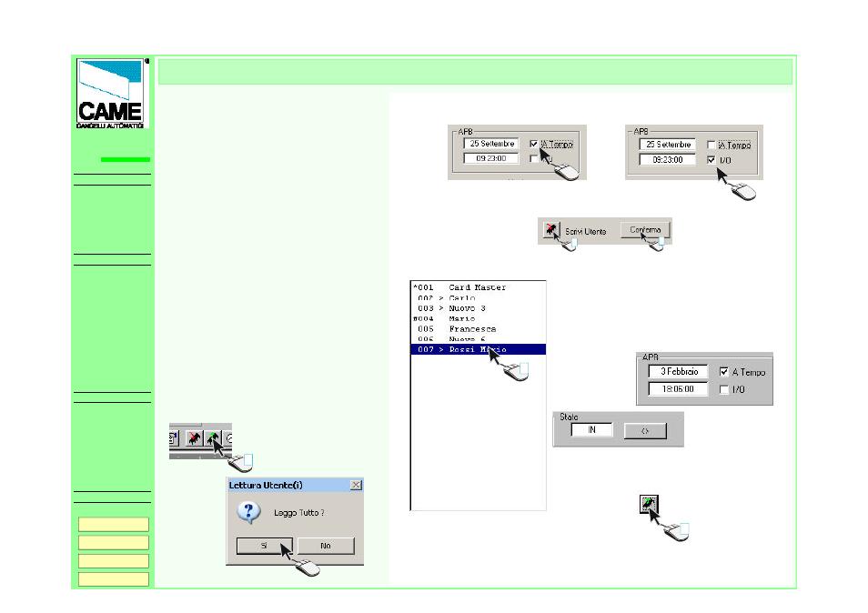The height and width of the screenshot is (613, 868).
Task: Click 09:23:00 field in the panel with I/O checked
Action: (x=668, y=160)
